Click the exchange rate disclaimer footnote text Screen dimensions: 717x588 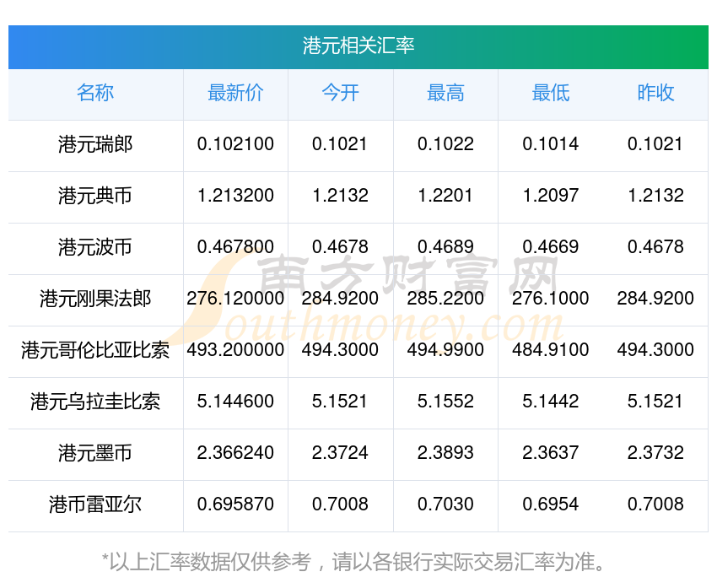point(358,561)
